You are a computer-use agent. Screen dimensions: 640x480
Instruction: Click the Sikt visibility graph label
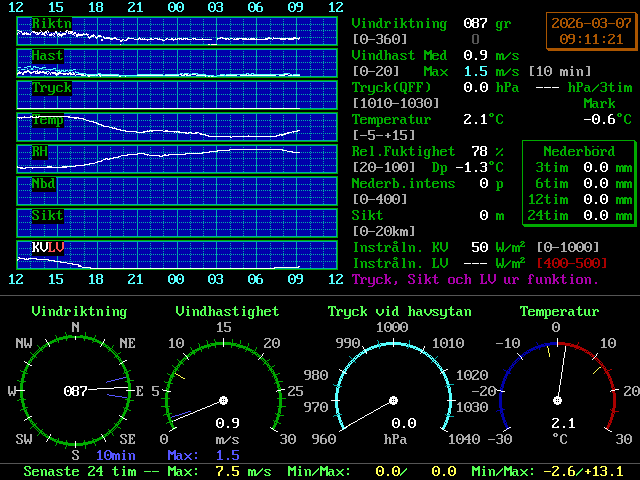point(47,216)
